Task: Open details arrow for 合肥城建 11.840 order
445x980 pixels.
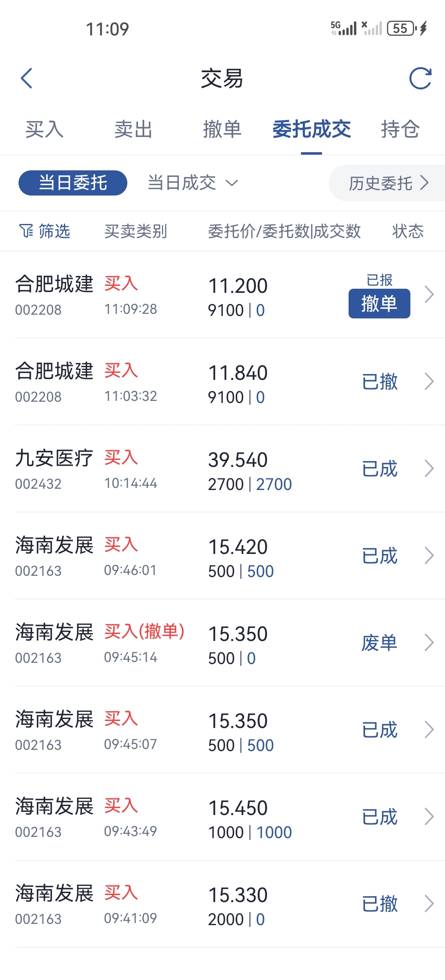Action: [x=429, y=382]
